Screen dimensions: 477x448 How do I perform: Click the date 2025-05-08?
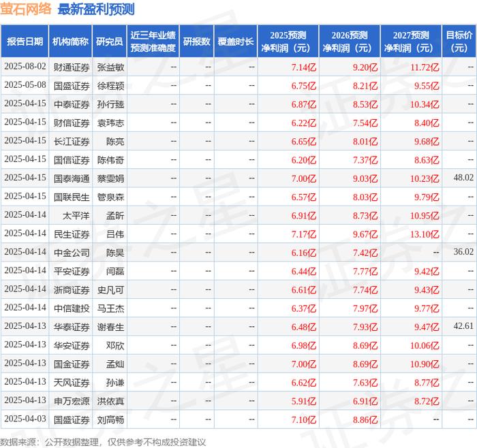click(25, 85)
